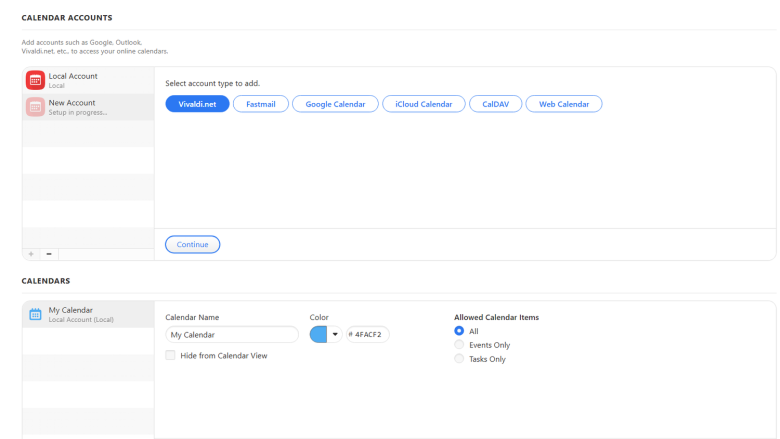Choose Vivaldi.net account type
The height and width of the screenshot is (439, 780).
(x=197, y=104)
